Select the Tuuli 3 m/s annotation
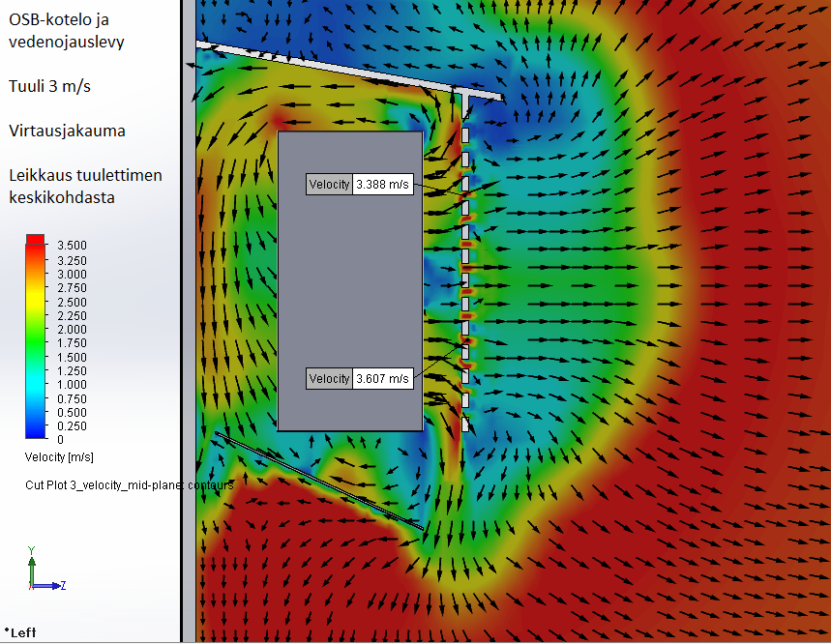831x644 pixels. coord(50,86)
